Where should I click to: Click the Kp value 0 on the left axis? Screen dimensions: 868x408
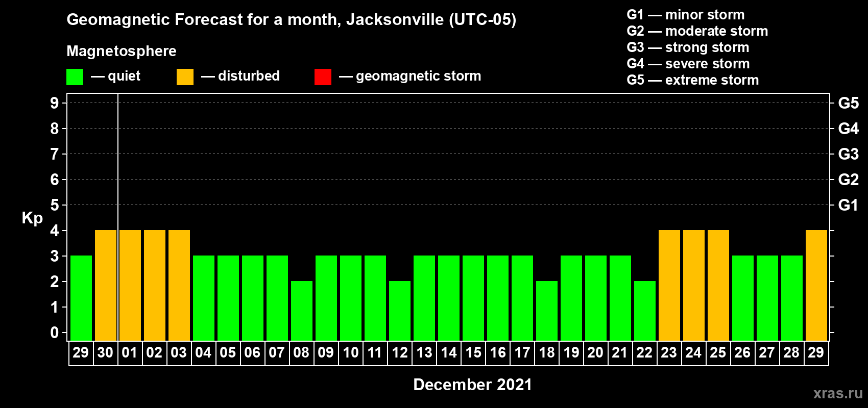pyautogui.click(x=55, y=333)
